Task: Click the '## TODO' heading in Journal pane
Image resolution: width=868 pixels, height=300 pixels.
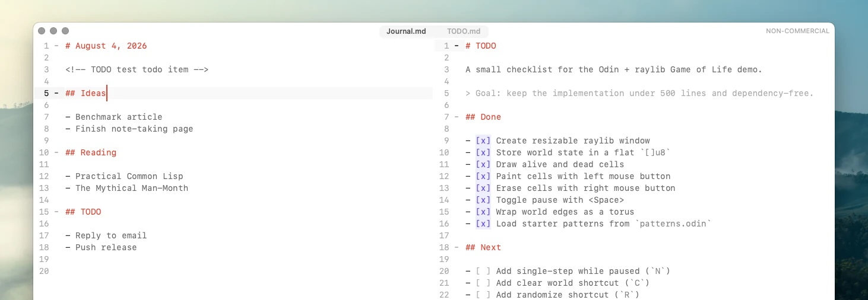Action: pos(83,212)
